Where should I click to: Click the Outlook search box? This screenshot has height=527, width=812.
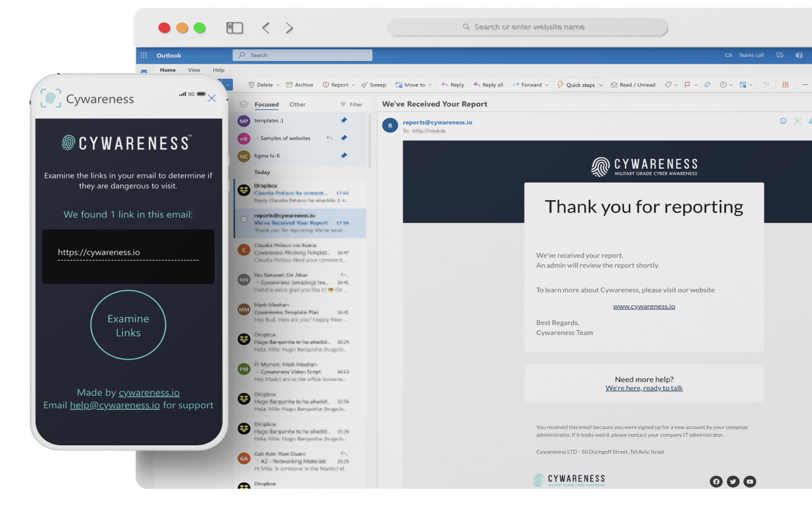coord(303,55)
